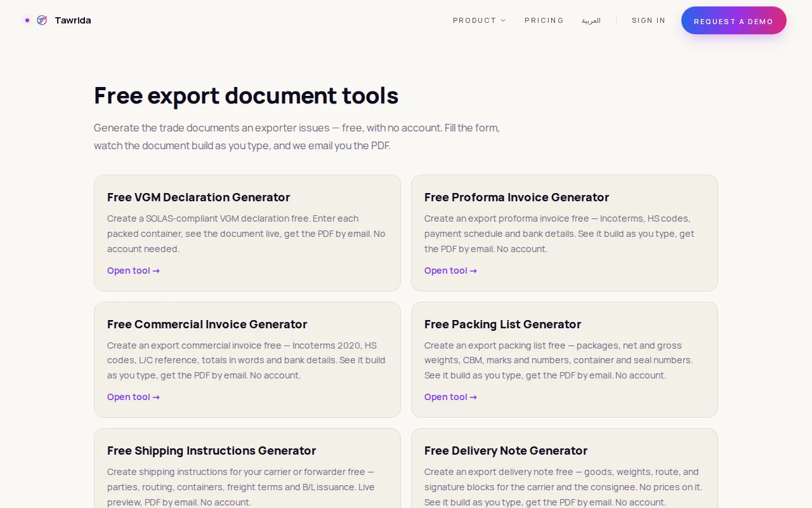Click the Request a Demo button
Screen dimensions: 812x508
pos(734,20)
